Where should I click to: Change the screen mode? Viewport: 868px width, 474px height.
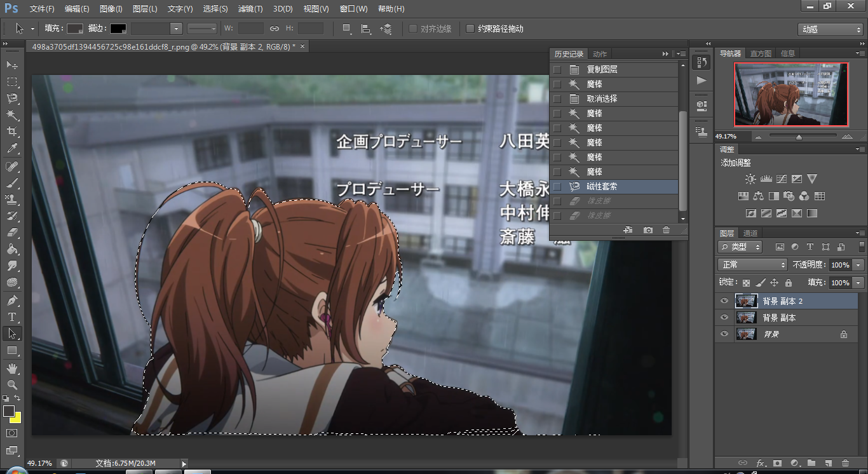pos(12,450)
